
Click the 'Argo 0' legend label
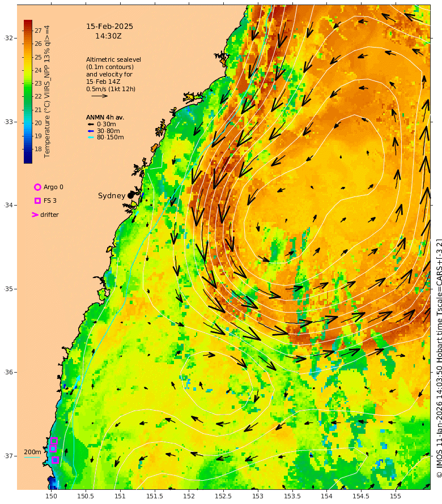(x=53, y=187)
